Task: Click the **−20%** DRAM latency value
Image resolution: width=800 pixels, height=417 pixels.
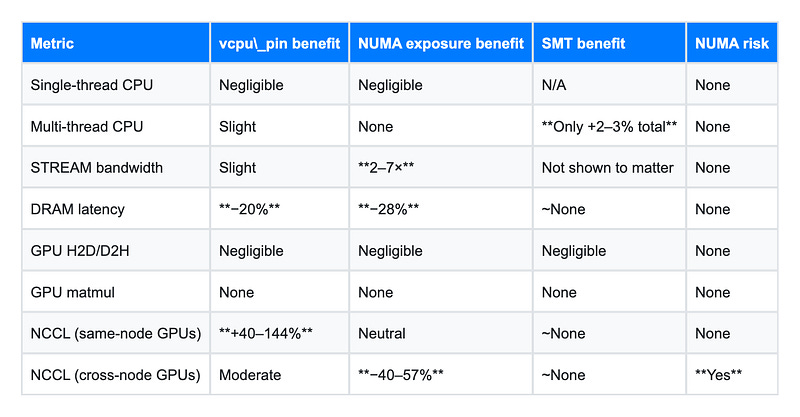Action: (x=280, y=209)
